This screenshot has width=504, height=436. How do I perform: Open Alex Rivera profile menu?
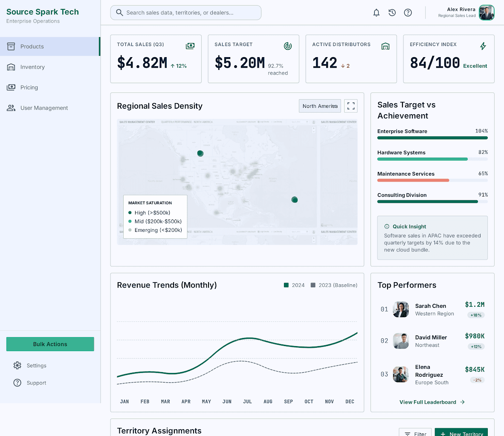[x=466, y=12]
